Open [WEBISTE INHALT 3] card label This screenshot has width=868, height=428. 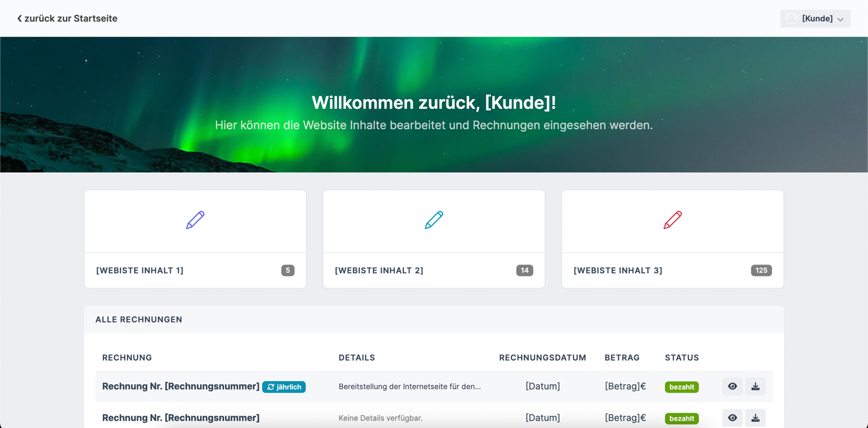(618, 271)
